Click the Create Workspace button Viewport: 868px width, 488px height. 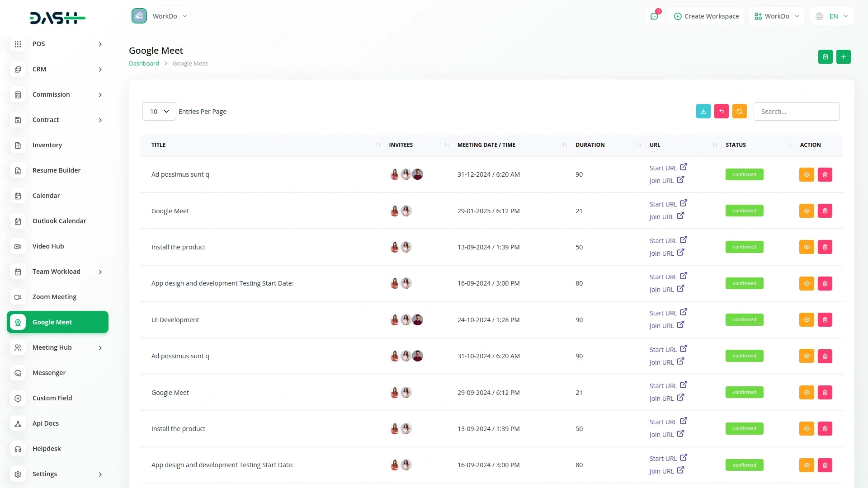[x=706, y=16]
